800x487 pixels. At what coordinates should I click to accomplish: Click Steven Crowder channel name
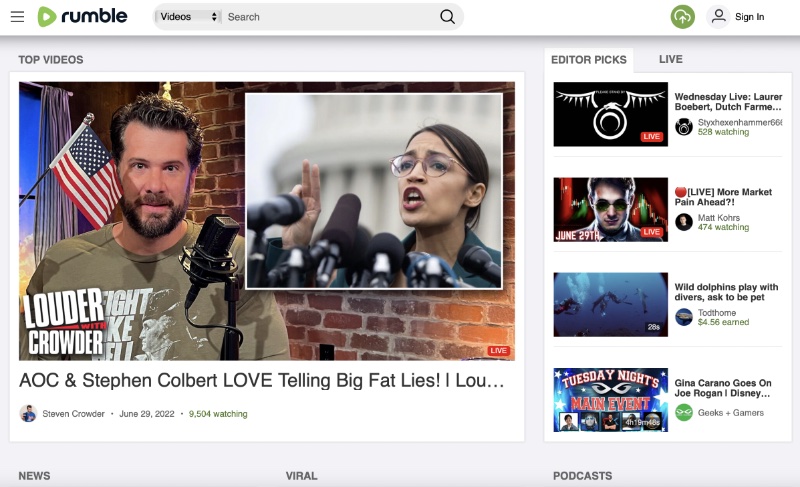pyautogui.click(x=73, y=414)
